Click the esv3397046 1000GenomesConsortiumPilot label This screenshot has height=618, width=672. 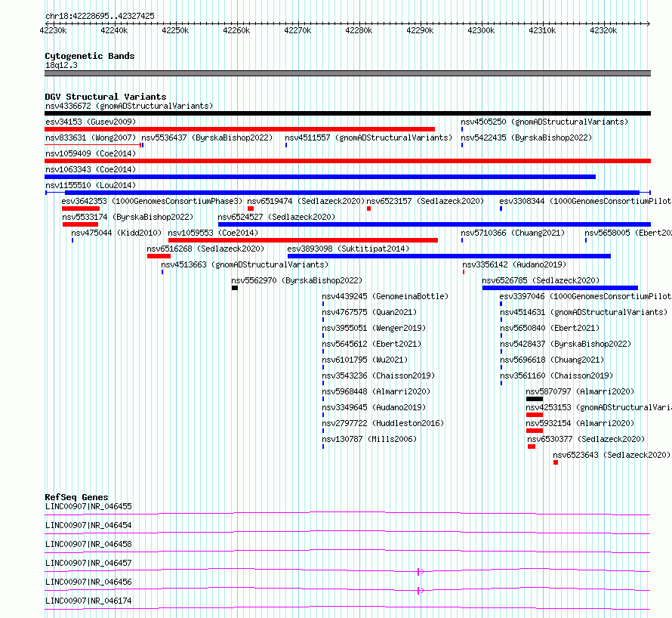(x=585, y=296)
